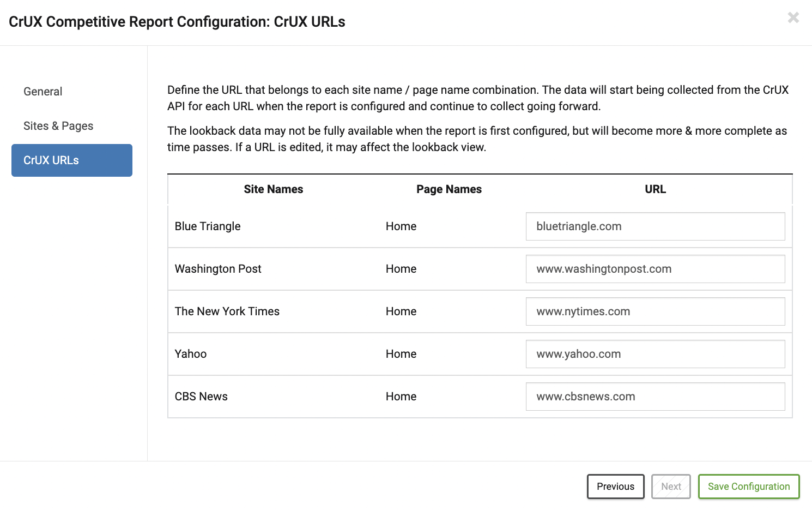Click Home page name in New York Times row

[x=401, y=311]
